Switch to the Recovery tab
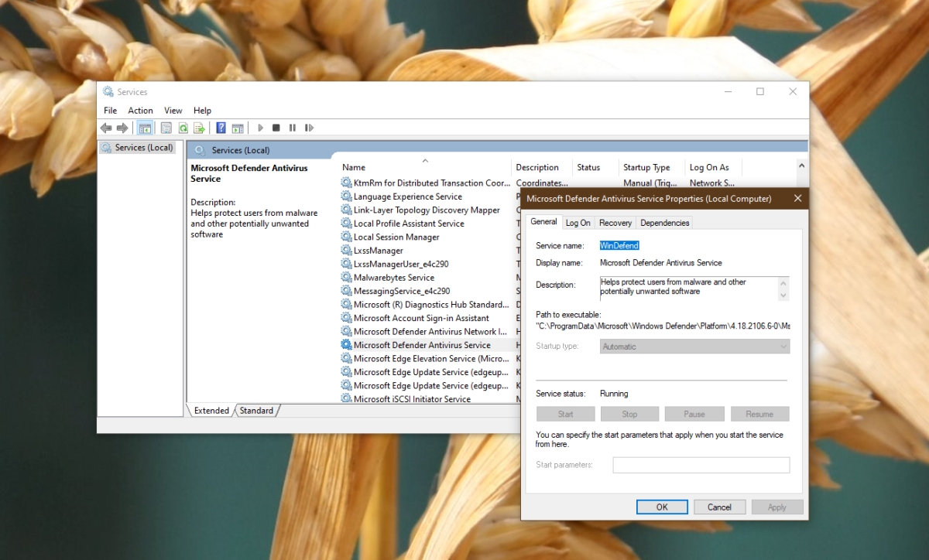This screenshot has width=929, height=560. coord(615,223)
